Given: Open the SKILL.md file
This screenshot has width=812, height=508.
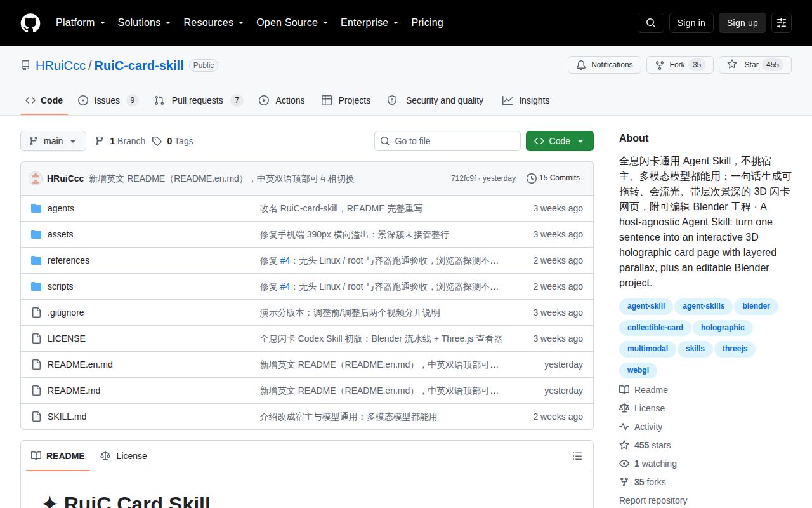Looking at the screenshot, I should (67, 417).
